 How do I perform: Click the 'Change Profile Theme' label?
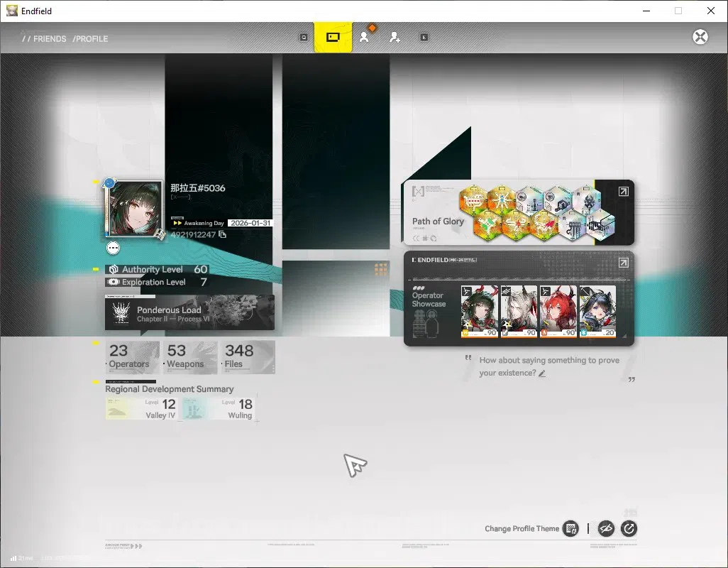pos(522,528)
